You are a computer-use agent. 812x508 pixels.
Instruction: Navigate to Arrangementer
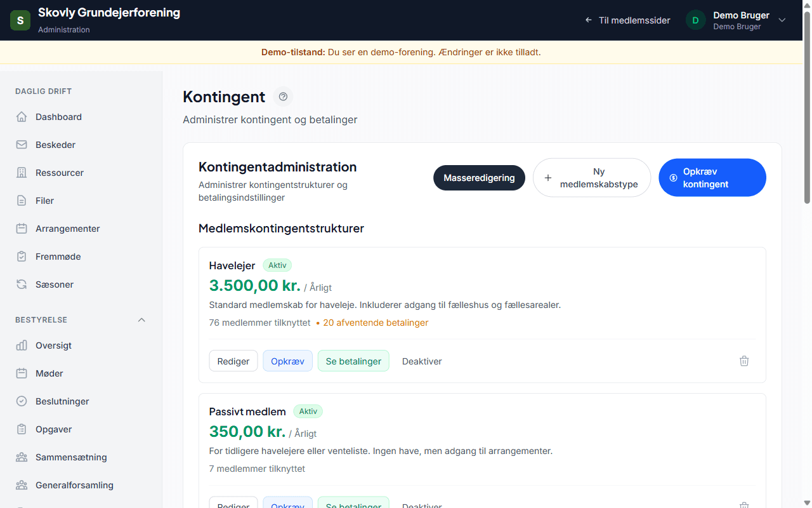[x=81, y=229]
